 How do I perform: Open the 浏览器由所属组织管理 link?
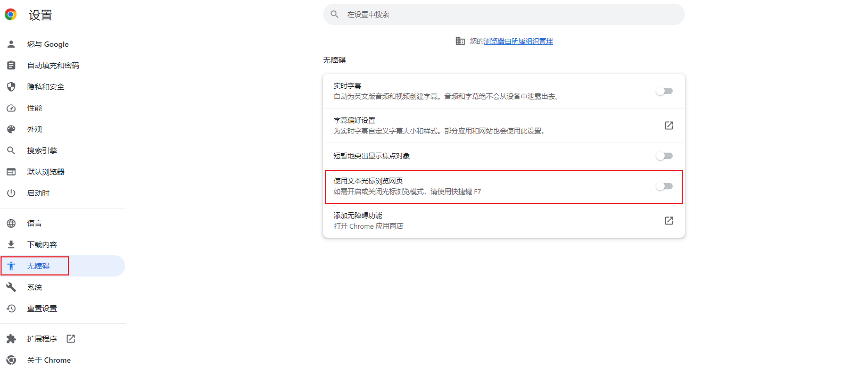(518, 41)
